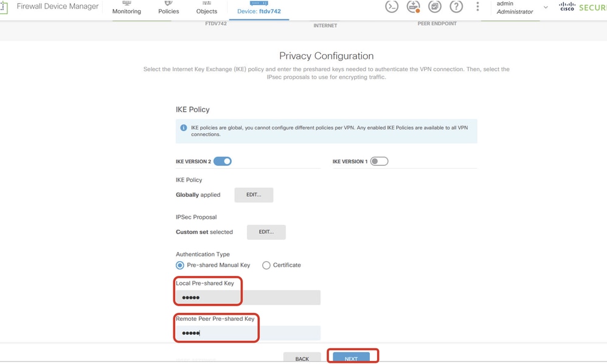Viewport: 607px width, 364px height.
Task: Select the Certificate radio button
Action: [266, 266]
